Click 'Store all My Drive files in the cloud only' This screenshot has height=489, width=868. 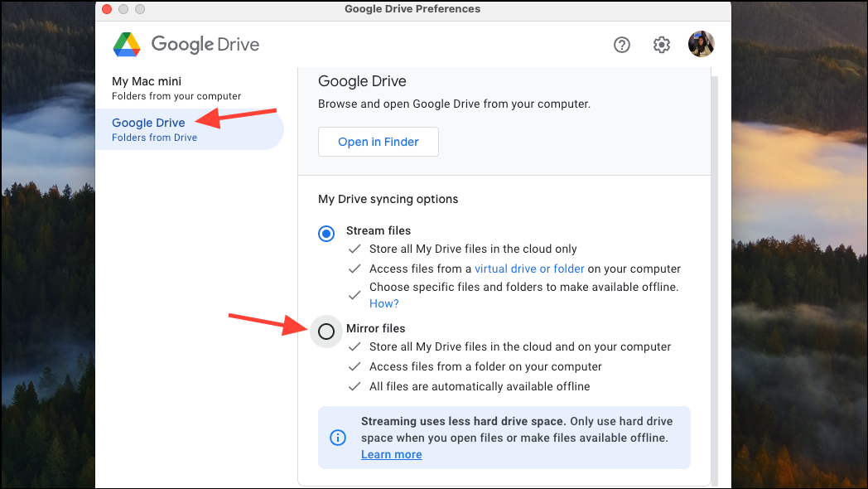[x=473, y=249]
